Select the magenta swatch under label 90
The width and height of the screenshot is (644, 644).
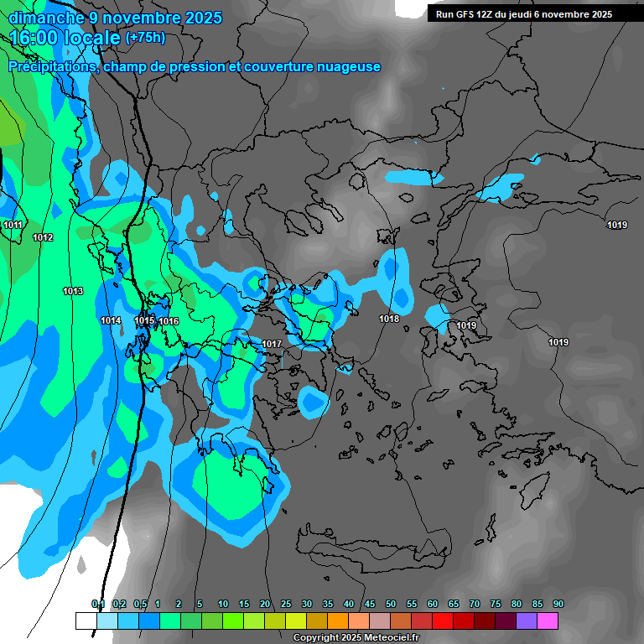click(548, 621)
